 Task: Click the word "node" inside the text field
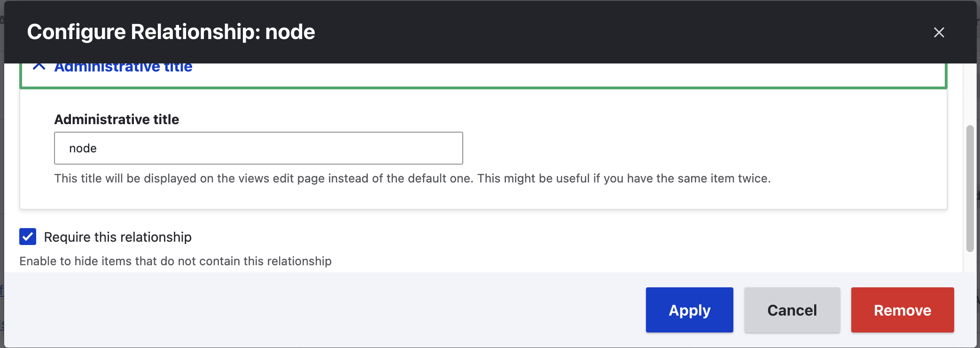(x=83, y=149)
